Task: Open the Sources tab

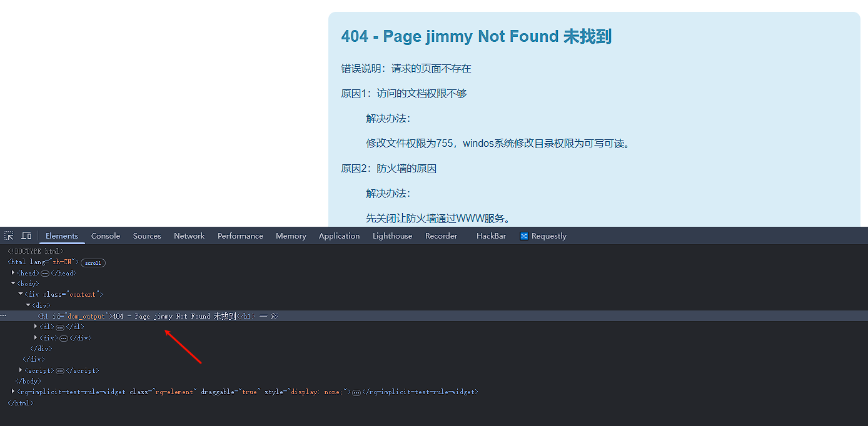Action: point(147,236)
